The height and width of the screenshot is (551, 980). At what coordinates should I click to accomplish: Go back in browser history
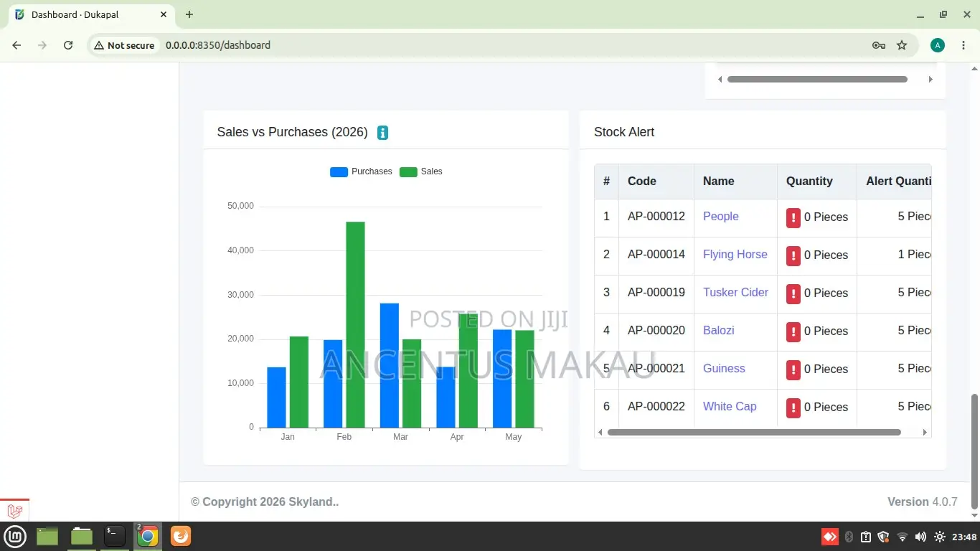pos(17,45)
